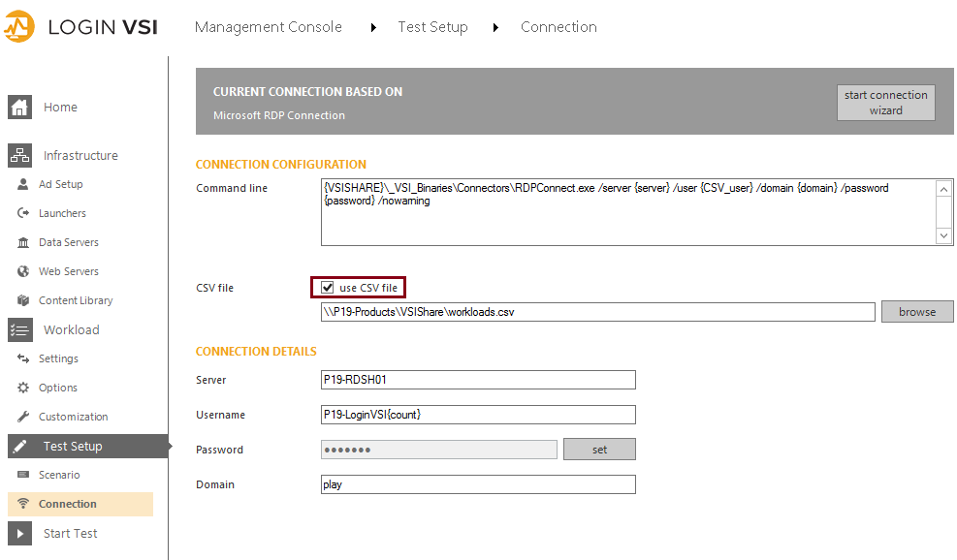Click the Data Servers building icon
Viewport: 957px width, 560px height.
pos(23,242)
